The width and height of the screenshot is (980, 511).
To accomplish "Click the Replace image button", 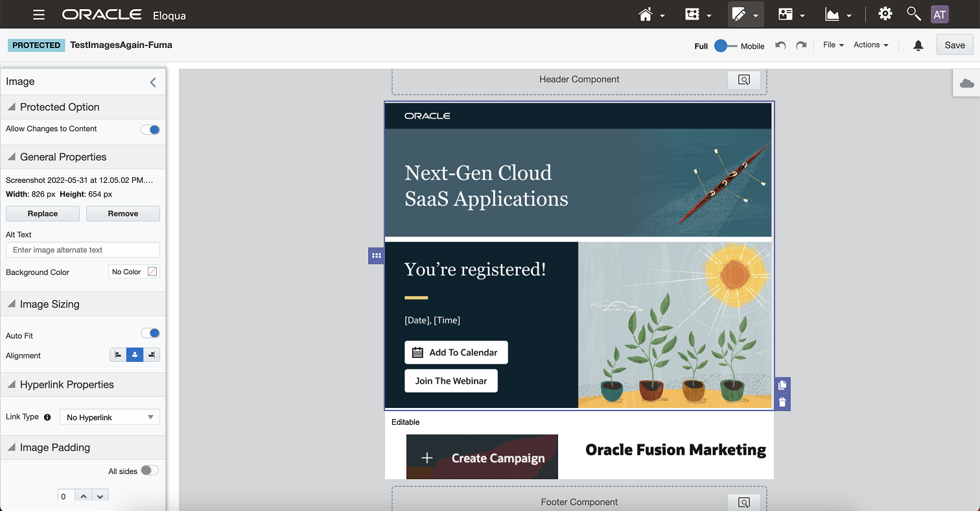I will pos(43,213).
